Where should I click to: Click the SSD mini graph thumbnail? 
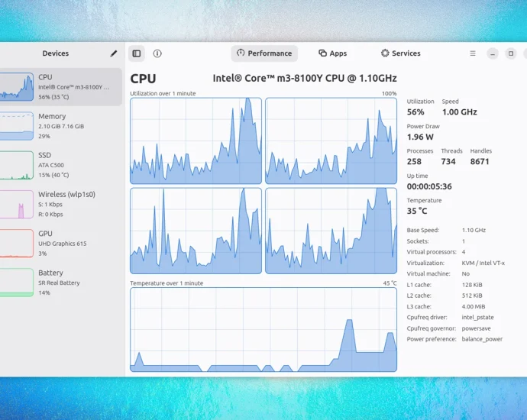click(x=17, y=165)
